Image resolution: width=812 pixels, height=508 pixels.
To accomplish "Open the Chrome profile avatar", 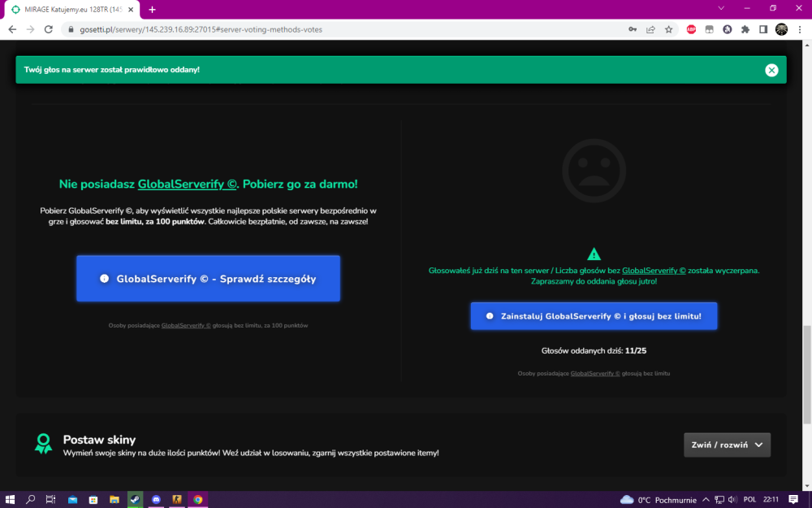I will (781, 29).
